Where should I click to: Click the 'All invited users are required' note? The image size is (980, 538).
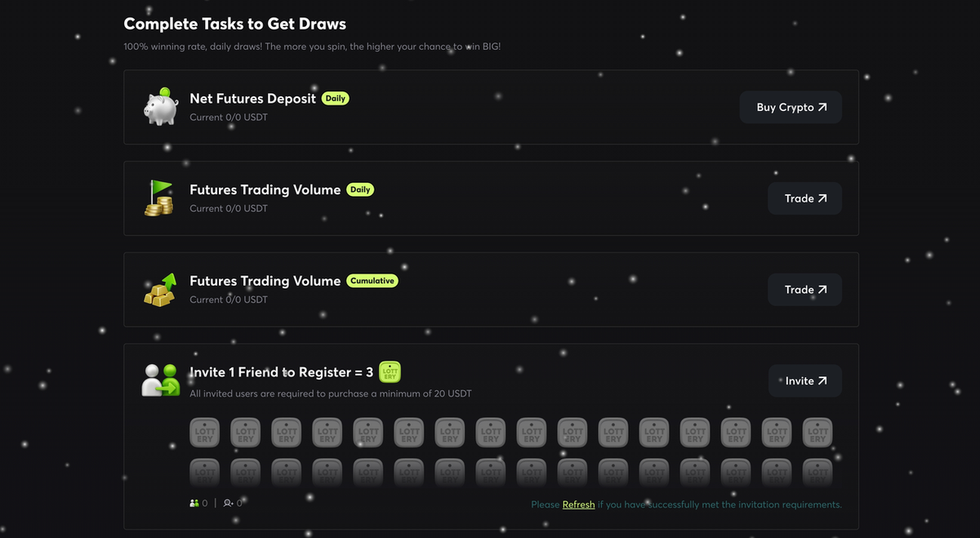[331, 393]
